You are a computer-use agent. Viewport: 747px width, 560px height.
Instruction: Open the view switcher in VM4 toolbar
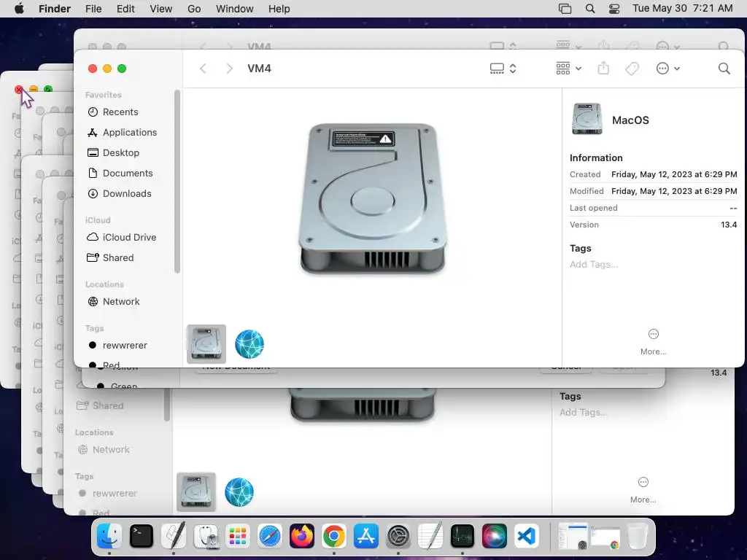[503, 69]
